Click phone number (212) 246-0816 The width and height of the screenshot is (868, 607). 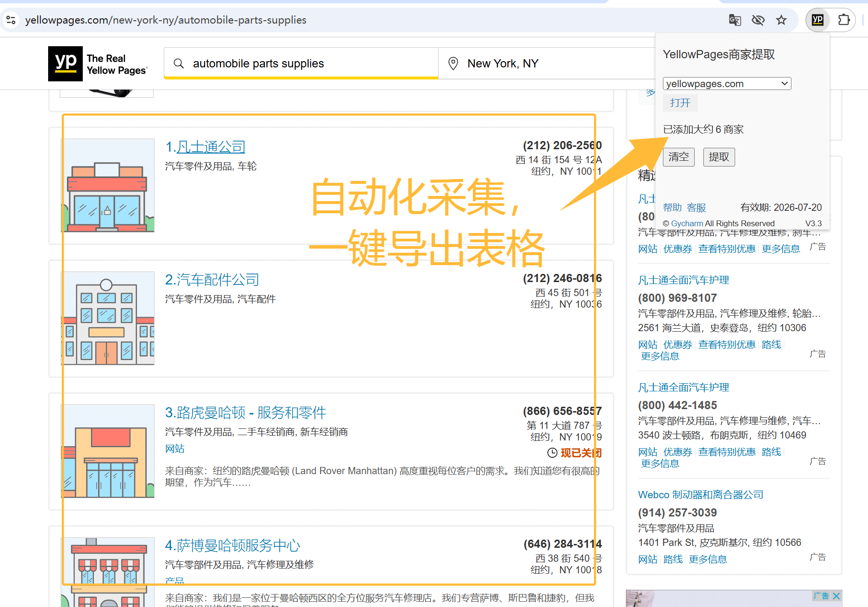click(562, 278)
